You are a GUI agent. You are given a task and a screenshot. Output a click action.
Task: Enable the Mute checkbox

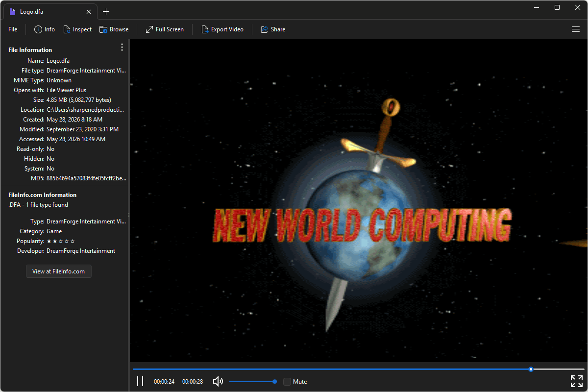(x=287, y=381)
